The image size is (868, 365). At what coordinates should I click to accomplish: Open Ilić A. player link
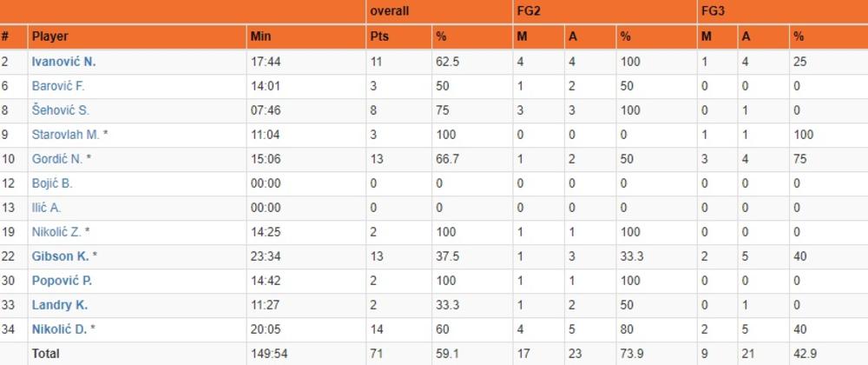pyautogui.click(x=47, y=208)
